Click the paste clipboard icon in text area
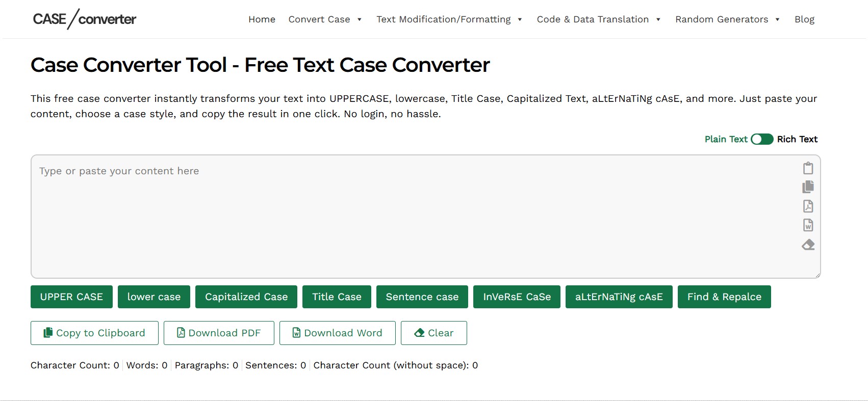The height and width of the screenshot is (401, 868). coord(808,168)
